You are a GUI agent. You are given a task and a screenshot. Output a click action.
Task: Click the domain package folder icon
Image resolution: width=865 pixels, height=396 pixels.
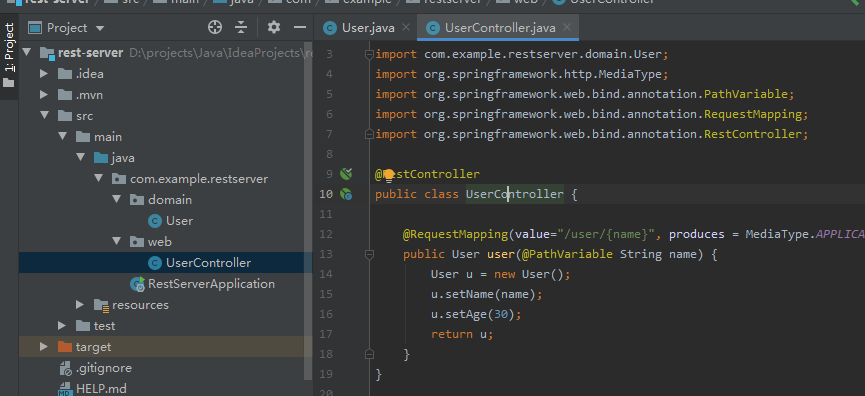(136, 200)
